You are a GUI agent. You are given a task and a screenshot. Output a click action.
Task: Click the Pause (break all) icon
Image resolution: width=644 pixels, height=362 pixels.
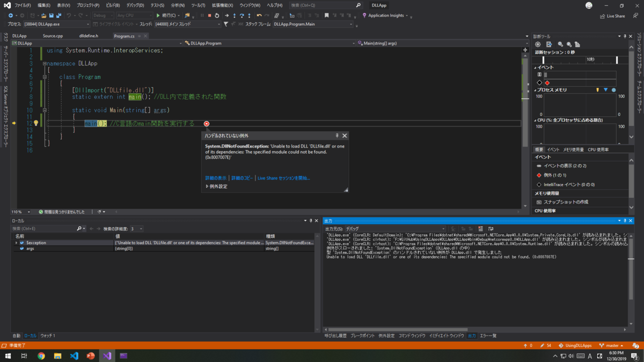(x=202, y=15)
